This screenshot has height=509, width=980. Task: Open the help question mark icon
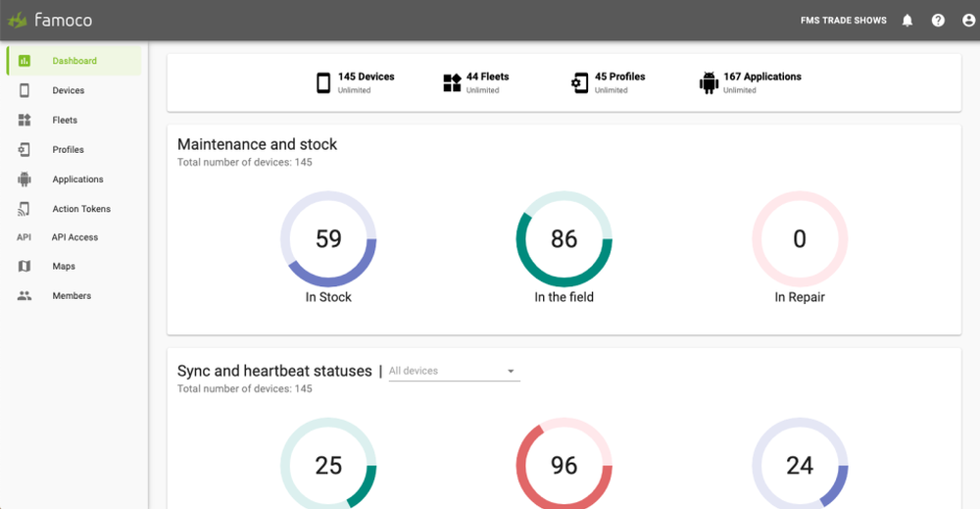[x=938, y=21]
